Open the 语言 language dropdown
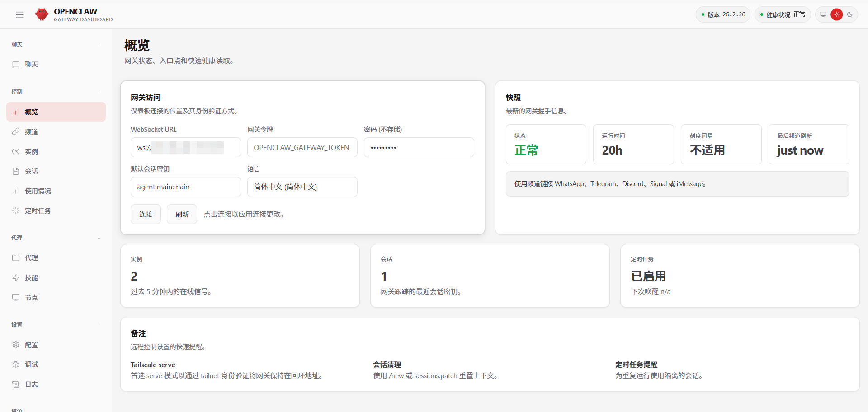Image resolution: width=868 pixels, height=412 pixels. [302, 187]
